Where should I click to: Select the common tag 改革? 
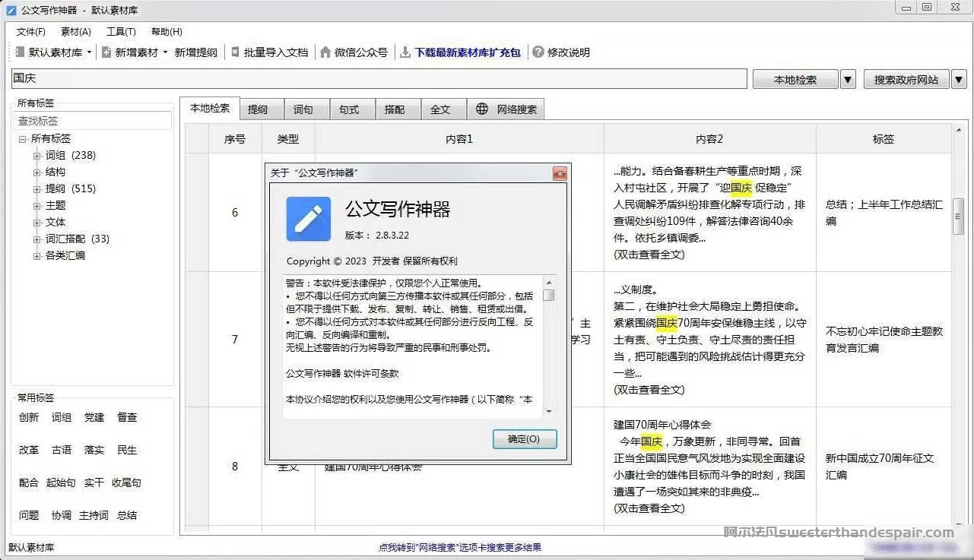[x=29, y=450]
